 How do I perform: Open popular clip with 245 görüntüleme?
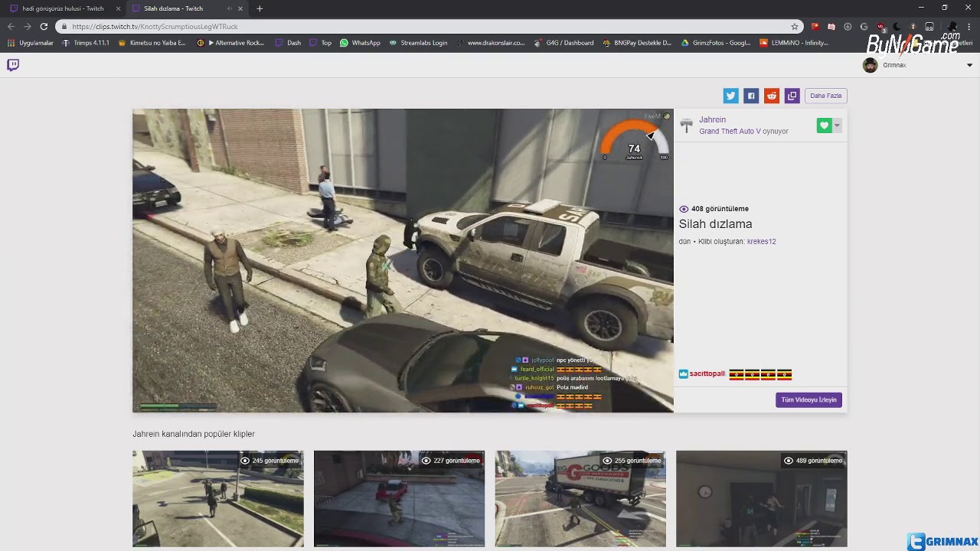(x=217, y=499)
